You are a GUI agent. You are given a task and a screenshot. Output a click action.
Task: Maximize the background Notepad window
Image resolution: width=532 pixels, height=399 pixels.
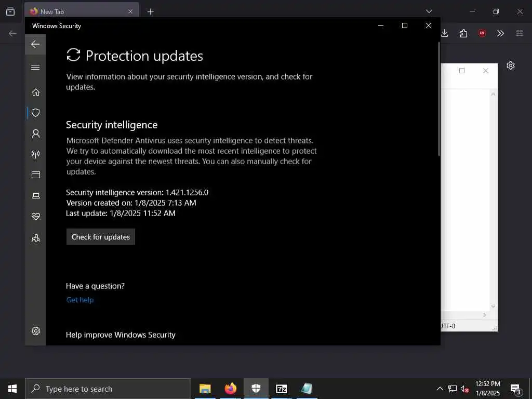point(462,71)
